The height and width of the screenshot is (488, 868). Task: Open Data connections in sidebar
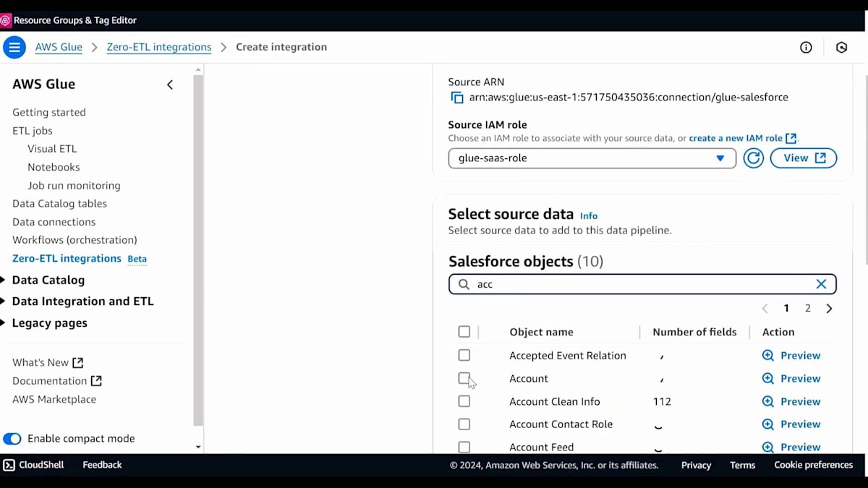coord(54,222)
